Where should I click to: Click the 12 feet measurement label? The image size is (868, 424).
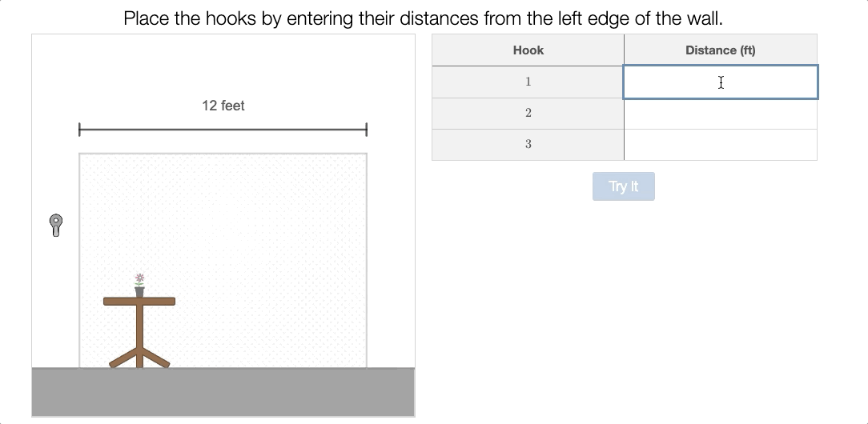click(223, 106)
